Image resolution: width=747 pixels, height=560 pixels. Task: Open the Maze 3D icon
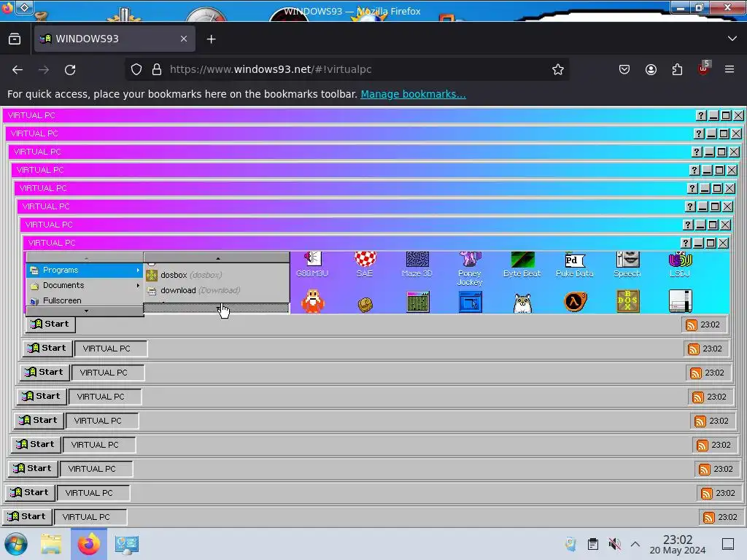417,264
